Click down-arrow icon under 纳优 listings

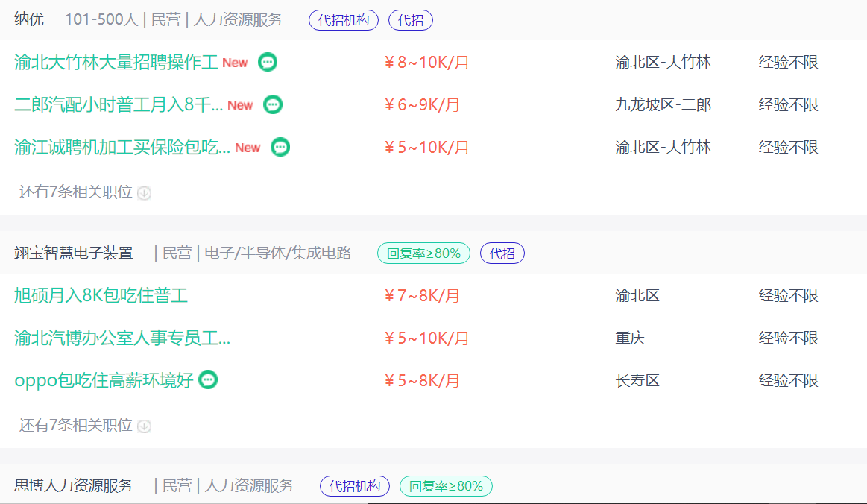(x=145, y=193)
